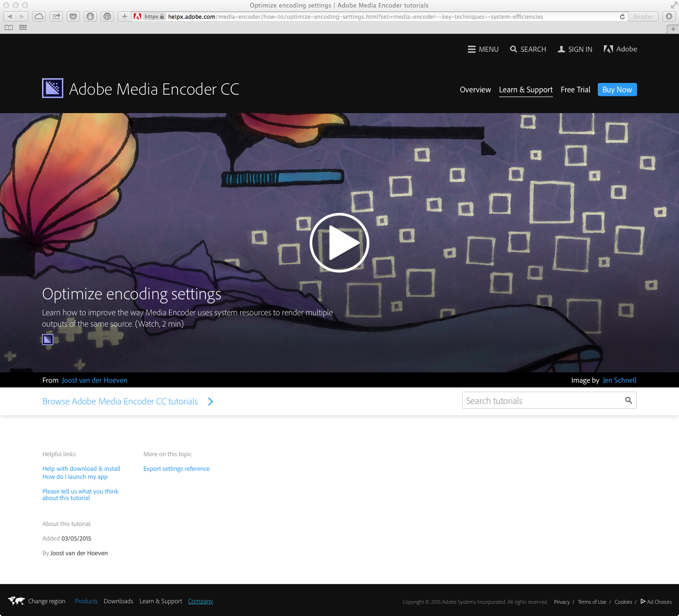Click the Adobe Media Encoder CC logo icon
This screenshot has width=679, height=616.
tap(52, 88)
